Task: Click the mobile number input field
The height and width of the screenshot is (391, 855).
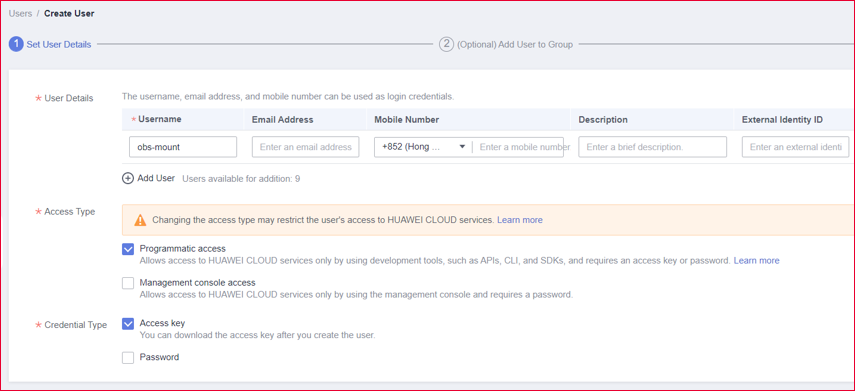Action: 521,147
